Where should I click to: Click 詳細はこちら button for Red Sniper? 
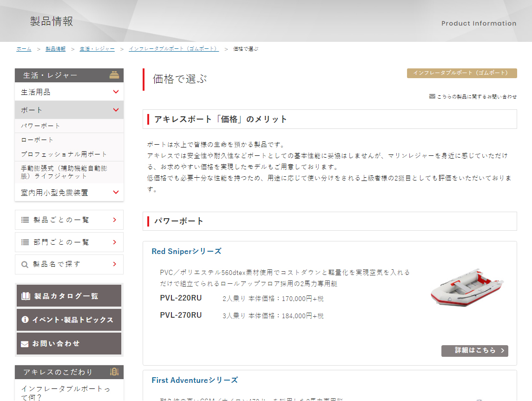[475, 351]
